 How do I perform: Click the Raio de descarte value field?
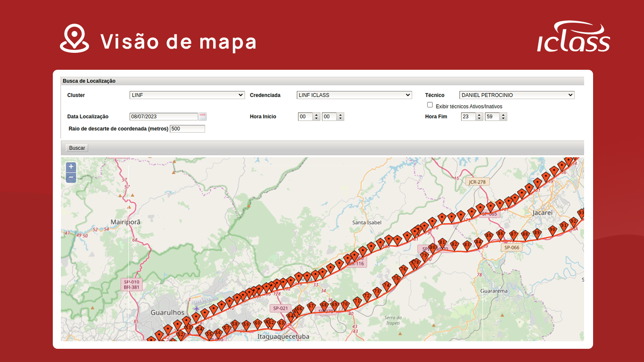(187, 128)
